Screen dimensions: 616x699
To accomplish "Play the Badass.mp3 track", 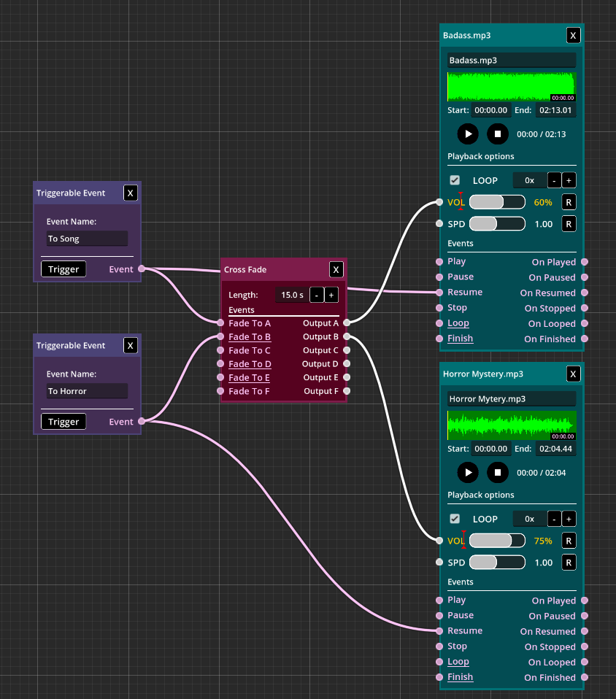I will 468,134.
